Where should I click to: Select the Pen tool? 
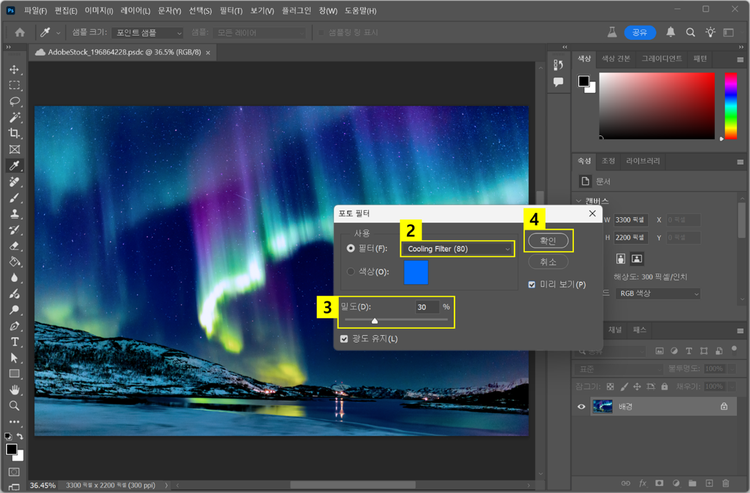pos(14,326)
